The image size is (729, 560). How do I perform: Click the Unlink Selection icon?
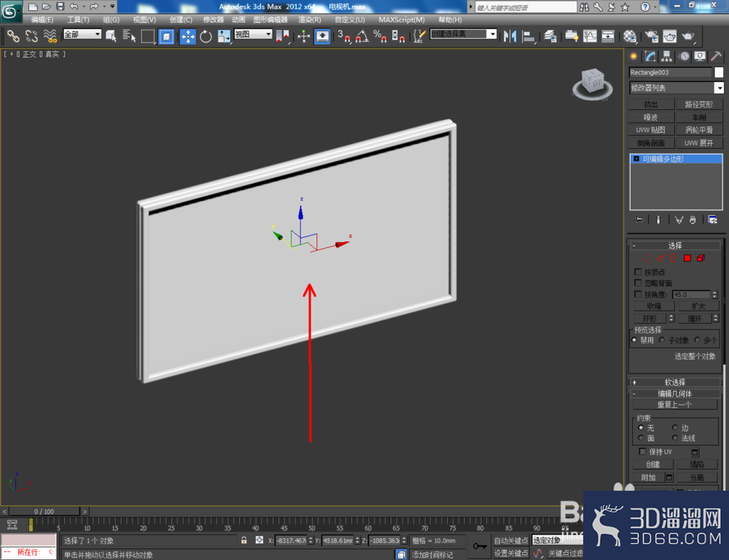click(31, 36)
